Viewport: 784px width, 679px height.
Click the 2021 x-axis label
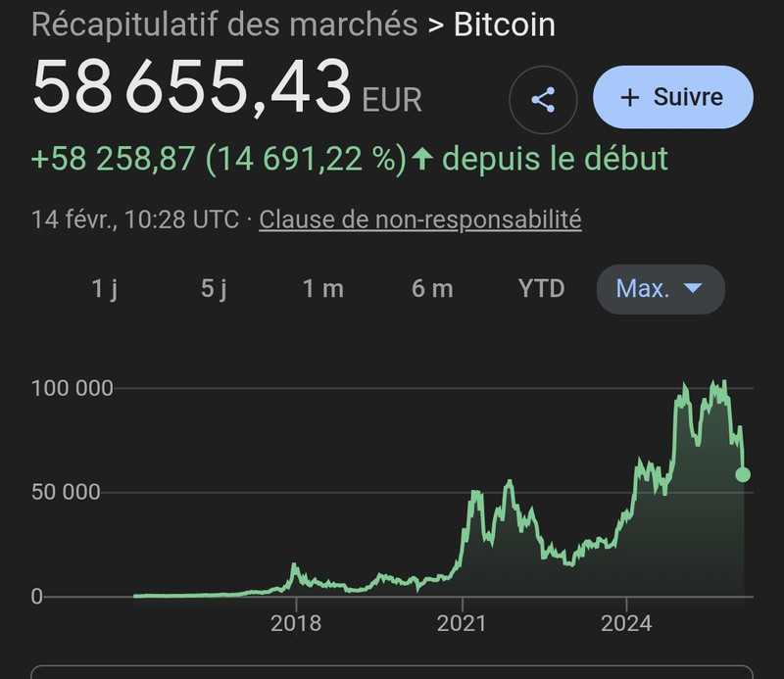click(x=462, y=623)
